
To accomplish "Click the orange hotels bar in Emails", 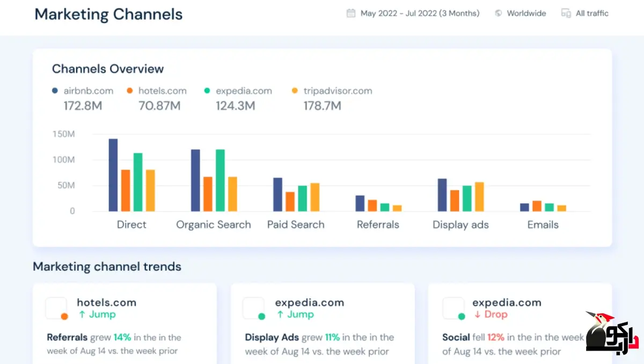I will [x=537, y=206].
